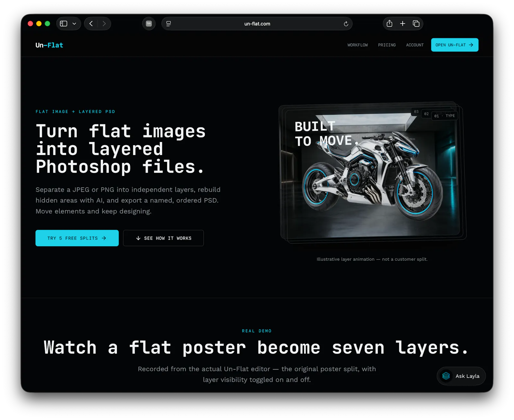The height and width of the screenshot is (420, 514).
Task: Open a new tab with plus icon
Action: [403, 23]
